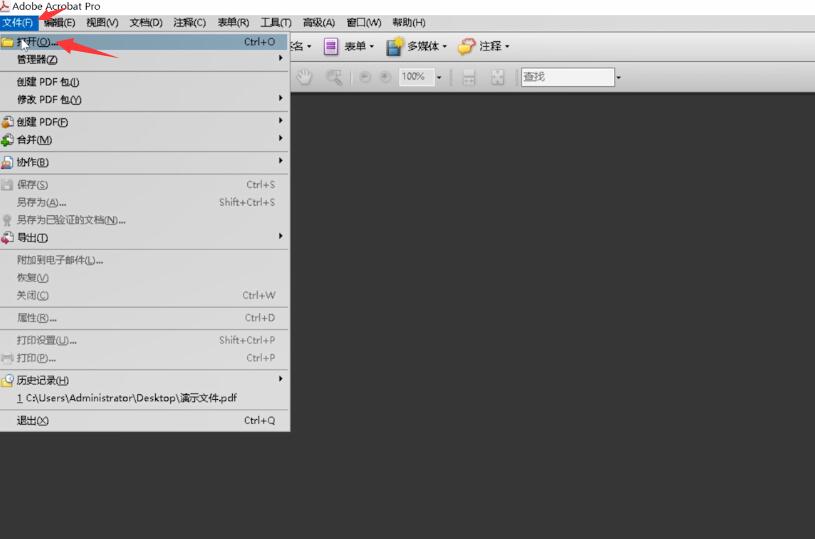Click the 合并 menu icon

tap(7, 140)
